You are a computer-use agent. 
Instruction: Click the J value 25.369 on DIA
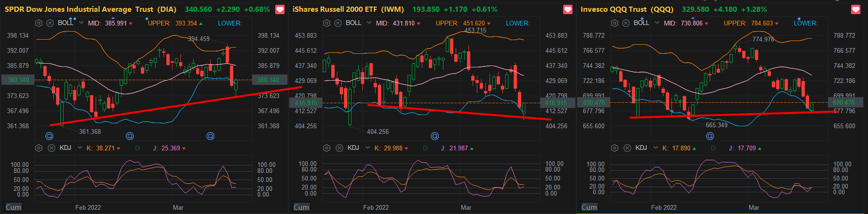pos(171,148)
